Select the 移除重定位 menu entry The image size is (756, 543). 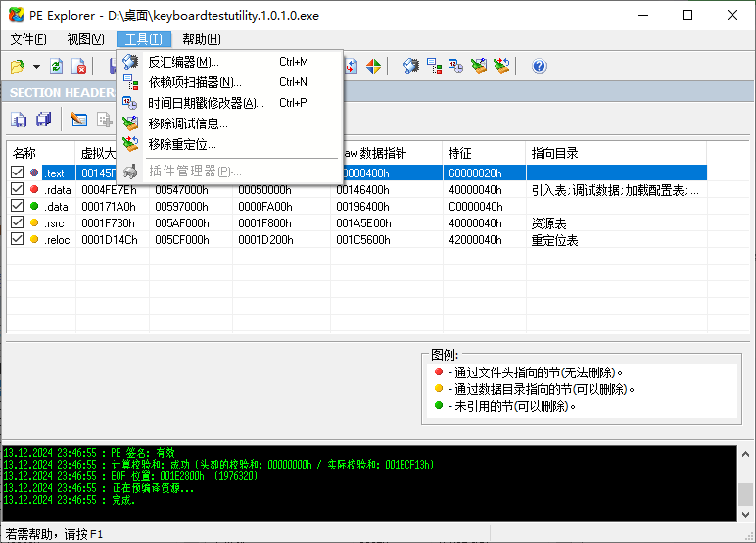pyautogui.click(x=182, y=144)
